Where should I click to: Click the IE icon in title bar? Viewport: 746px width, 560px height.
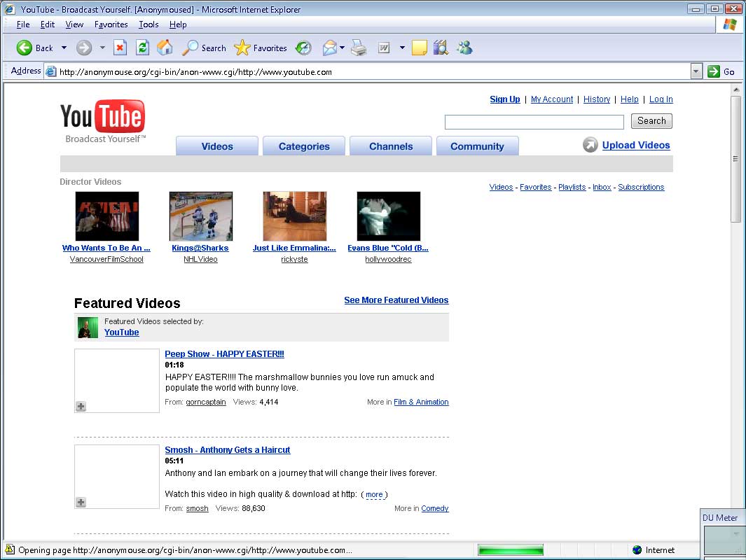[x=10, y=9]
